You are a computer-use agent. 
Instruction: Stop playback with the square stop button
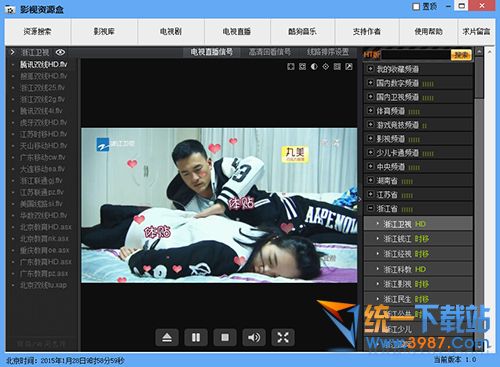tap(225, 337)
